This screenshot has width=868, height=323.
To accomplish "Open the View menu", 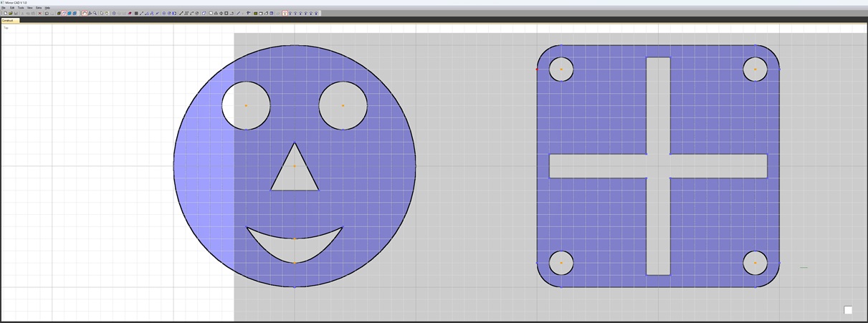I will coord(30,8).
